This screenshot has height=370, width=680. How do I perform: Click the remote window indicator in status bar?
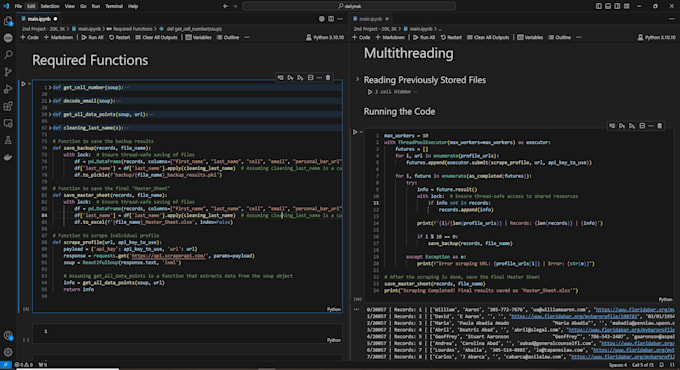(x=6, y=365)
